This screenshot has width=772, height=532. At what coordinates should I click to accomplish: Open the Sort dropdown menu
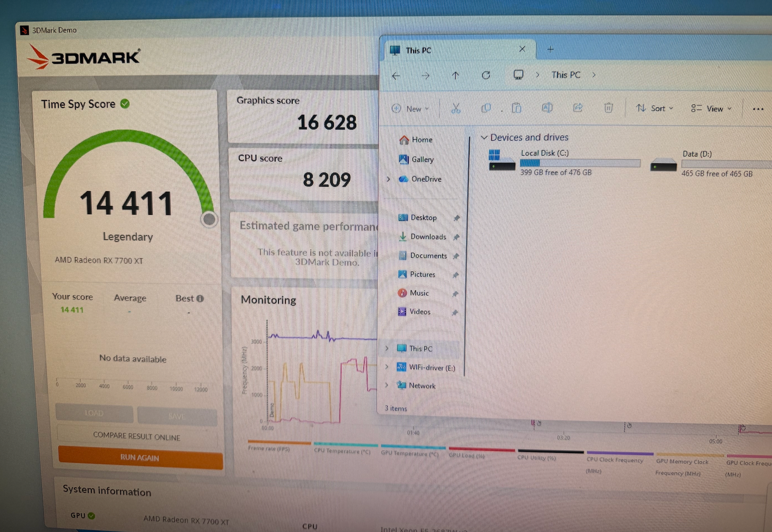tap(654, 108)
